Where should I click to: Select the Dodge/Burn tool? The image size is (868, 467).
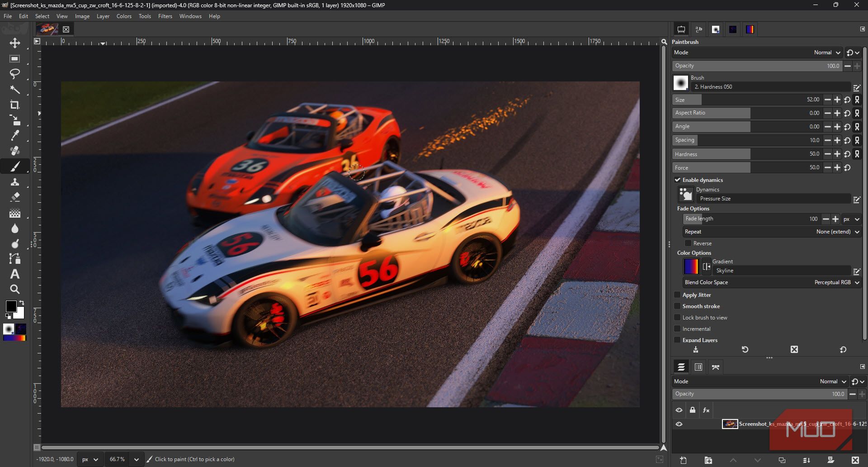(x=15, y=243)
